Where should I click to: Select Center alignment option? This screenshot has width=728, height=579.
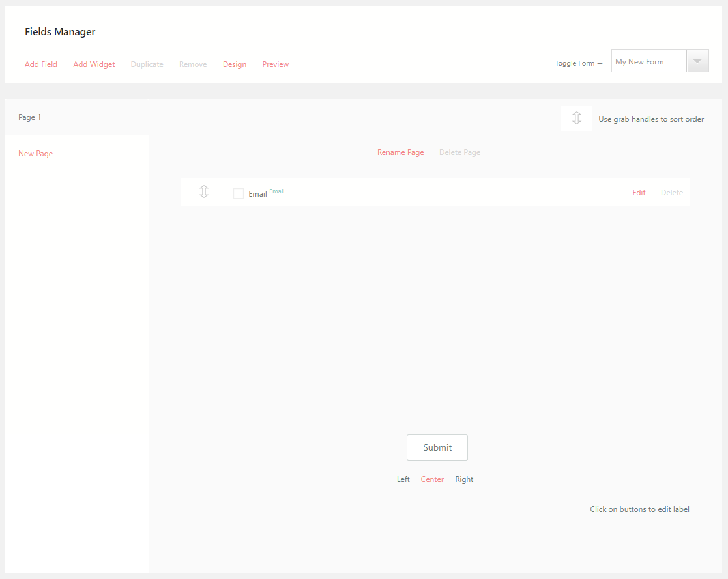coord(432,479)
